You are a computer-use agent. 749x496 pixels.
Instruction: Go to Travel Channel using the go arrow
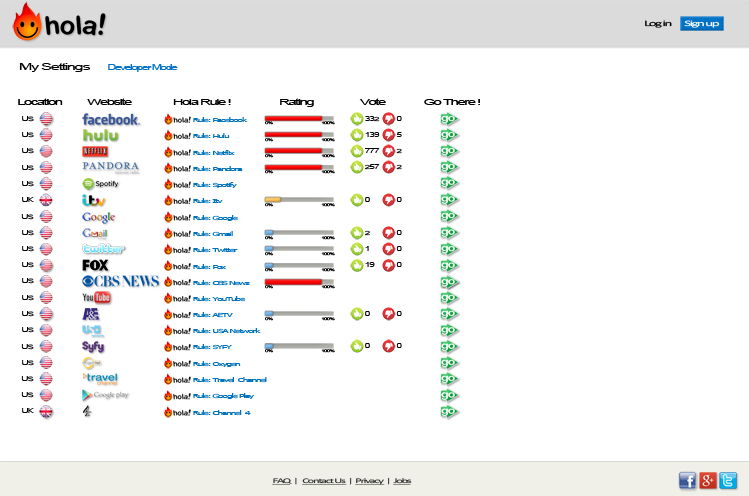[x=449, y=379]
